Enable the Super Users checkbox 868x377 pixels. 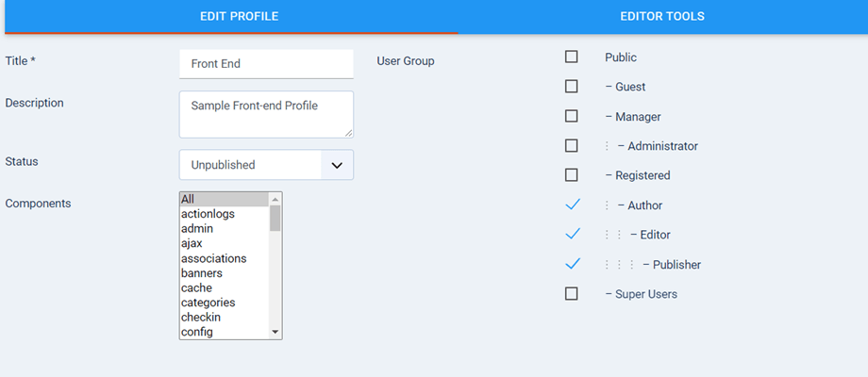pos(572,293)
